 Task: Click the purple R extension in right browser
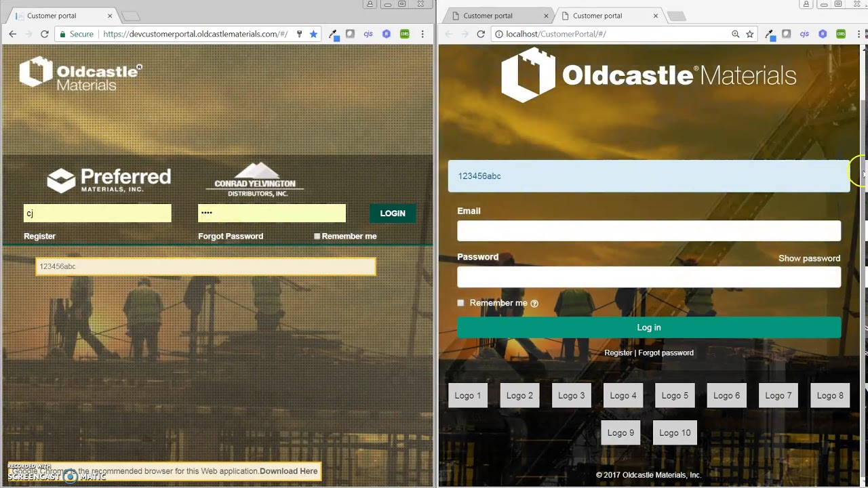click(x=823, y=34)
